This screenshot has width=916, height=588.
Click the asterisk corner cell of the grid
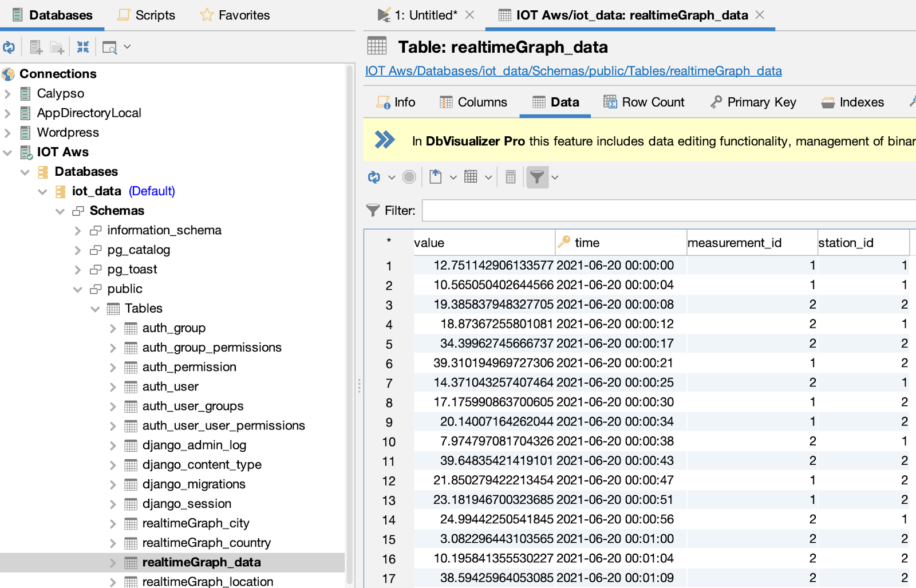(389, 242)
